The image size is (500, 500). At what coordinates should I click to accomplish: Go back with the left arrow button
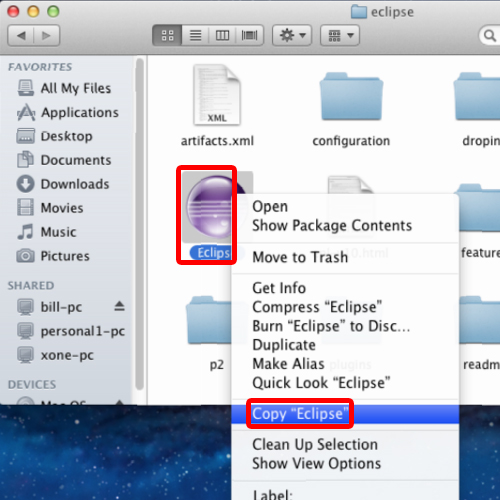pos(21,35)
